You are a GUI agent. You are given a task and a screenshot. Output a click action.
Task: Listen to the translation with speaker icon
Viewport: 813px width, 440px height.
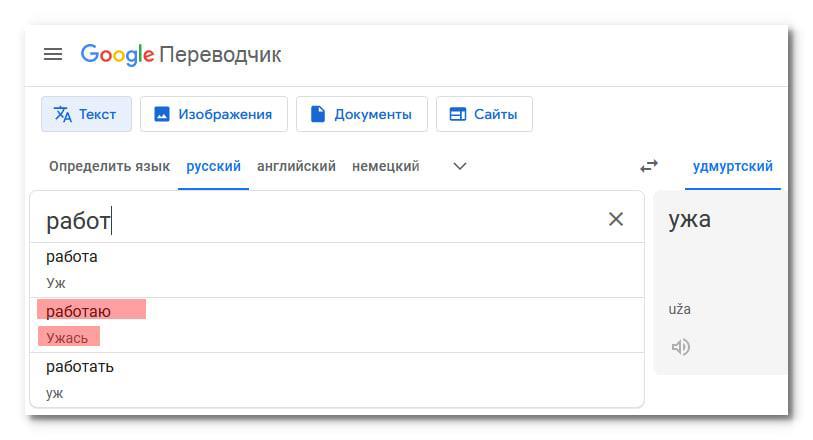tap(681, 347)
